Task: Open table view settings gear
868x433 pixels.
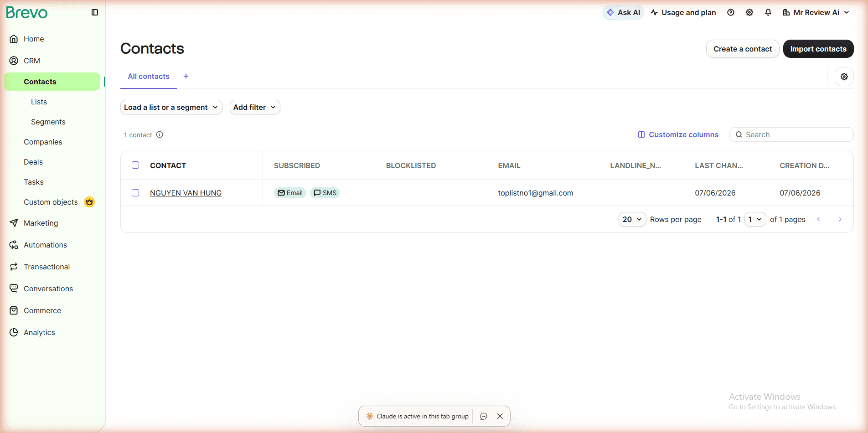Action: click(844, 77)
